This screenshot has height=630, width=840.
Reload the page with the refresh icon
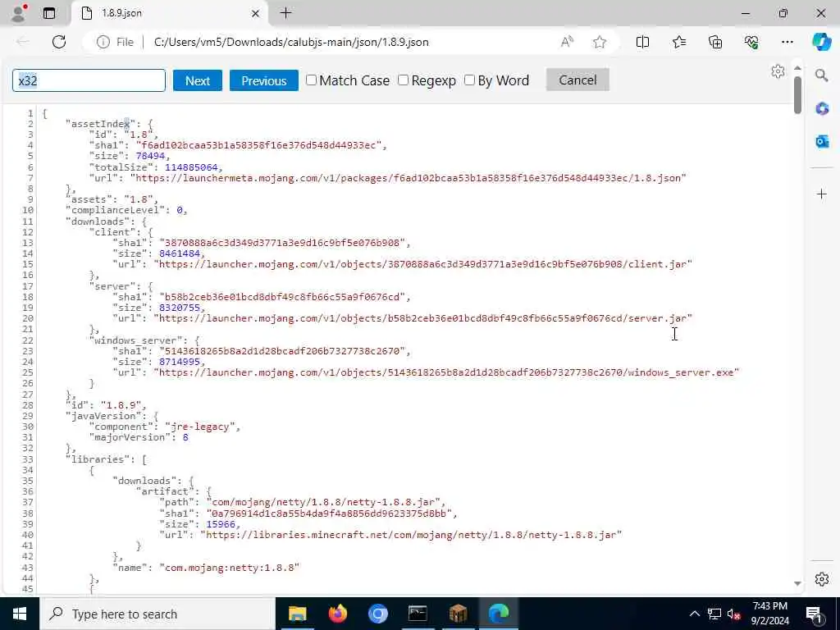click(59, 42)
